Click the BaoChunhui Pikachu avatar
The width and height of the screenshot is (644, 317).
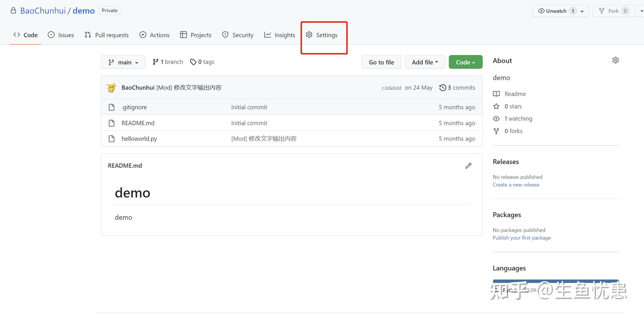coord(111,87)
